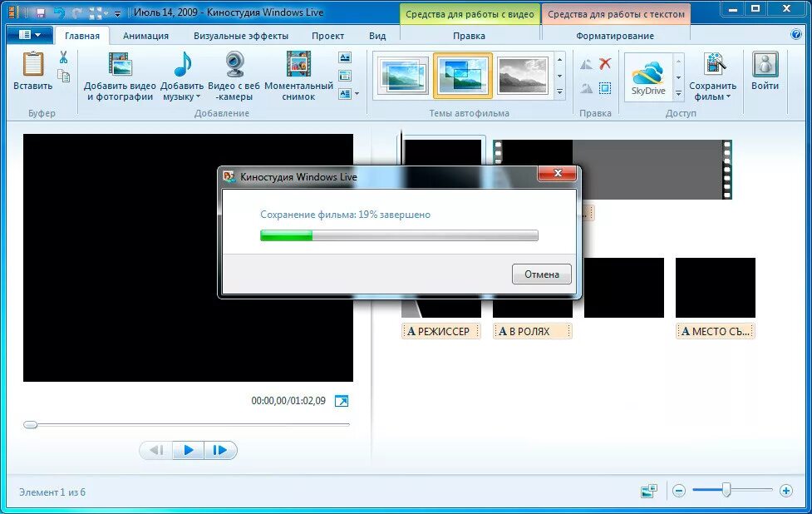This screenshot has width=812, height=514.
Task: Open the blue application menu button
Action: pos(30,35)
